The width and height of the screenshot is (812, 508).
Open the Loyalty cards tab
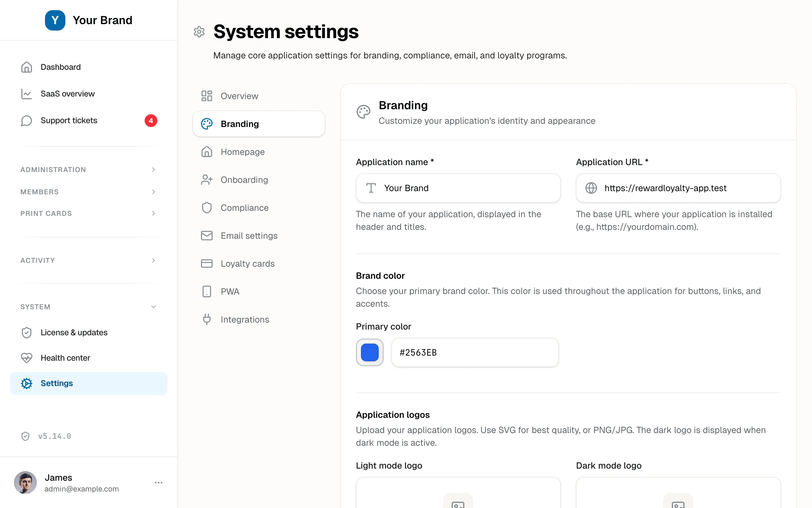(259, 264)
